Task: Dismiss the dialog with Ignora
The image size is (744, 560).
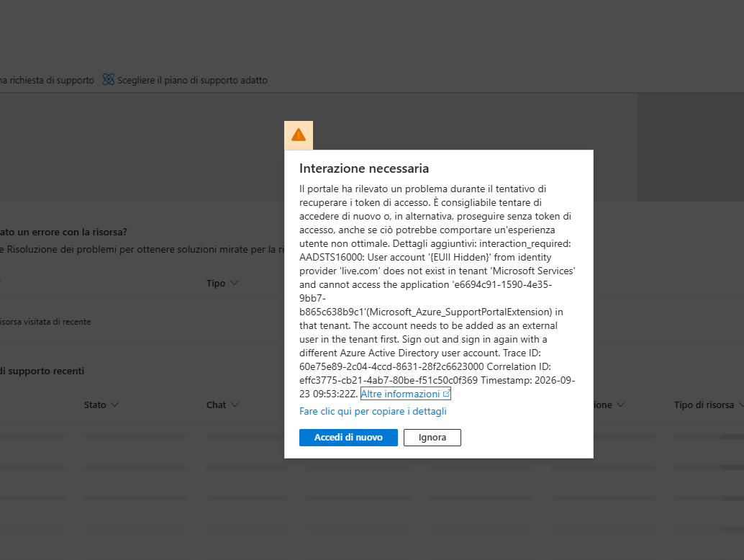Action: [432, 438]
